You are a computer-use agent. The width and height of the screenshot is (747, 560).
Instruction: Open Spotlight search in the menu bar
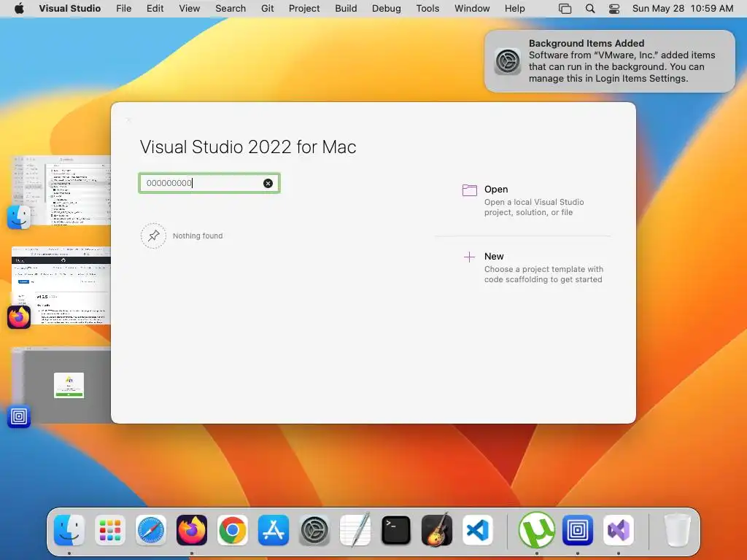tap(590, 9)
